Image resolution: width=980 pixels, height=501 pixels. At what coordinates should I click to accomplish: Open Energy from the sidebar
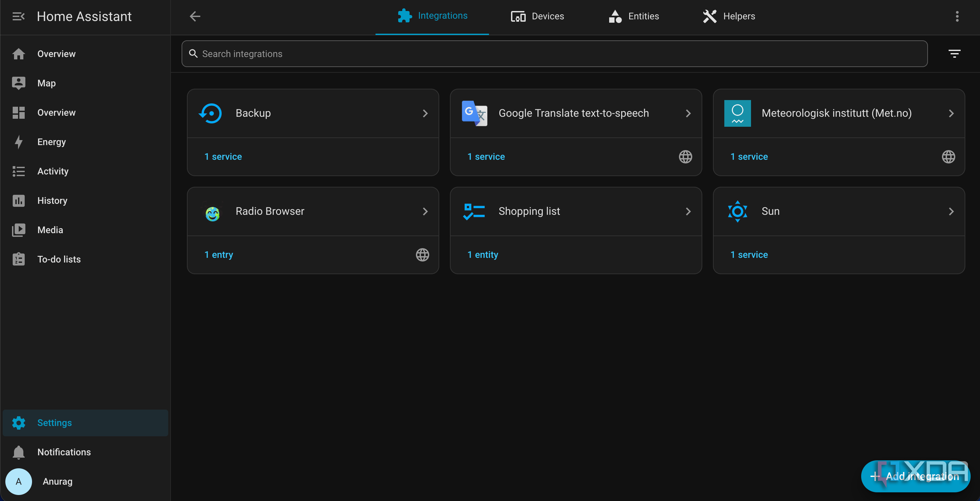click(x=85, y=142)
